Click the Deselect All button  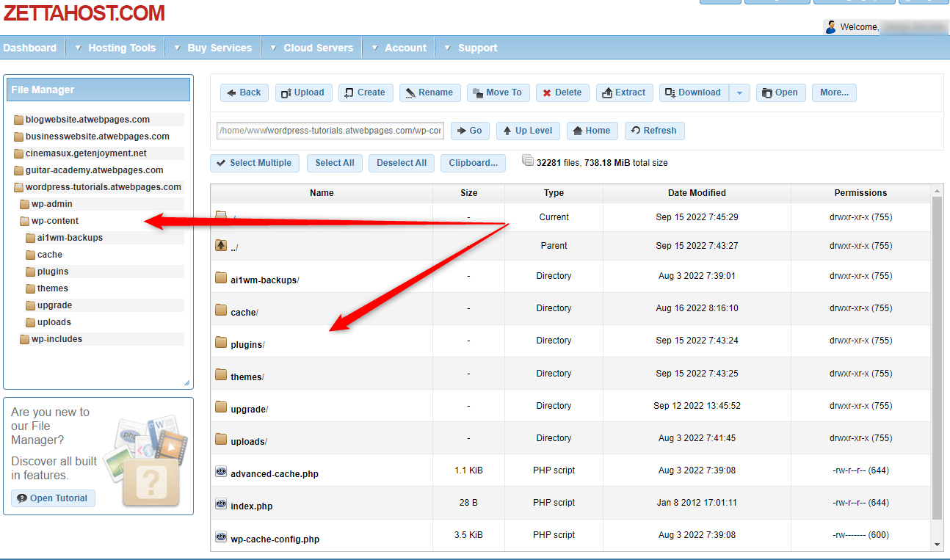tap(402, 163)
